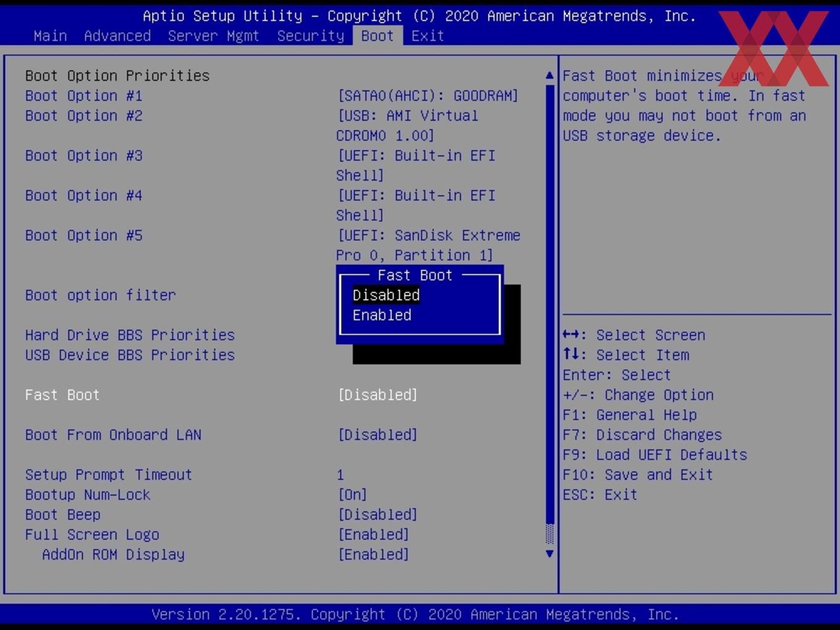Viewport: 840px width, 630px height.
Task: Click the Fast Boot help description text
Action: [684, 106]
